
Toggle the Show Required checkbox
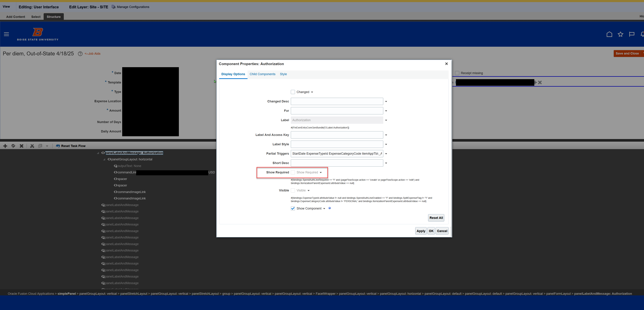293,173
